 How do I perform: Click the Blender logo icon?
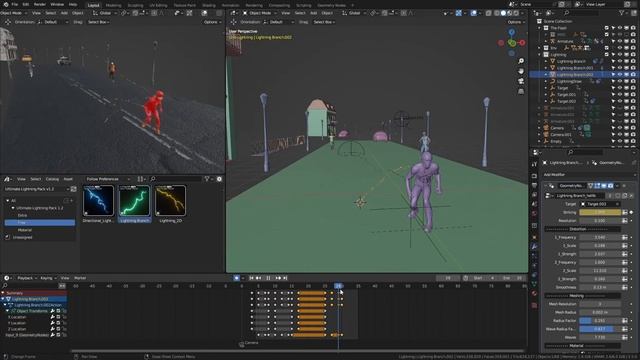tap(5, 4)
